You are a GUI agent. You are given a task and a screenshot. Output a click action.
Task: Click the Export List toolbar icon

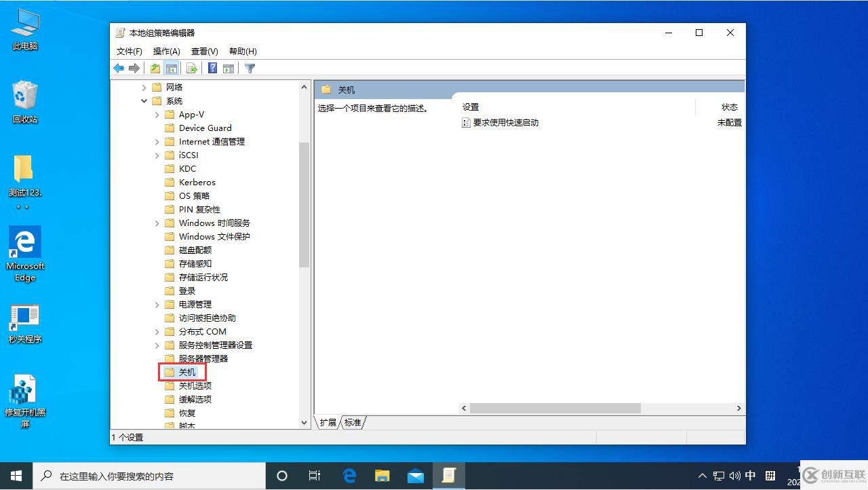(192, 68)
